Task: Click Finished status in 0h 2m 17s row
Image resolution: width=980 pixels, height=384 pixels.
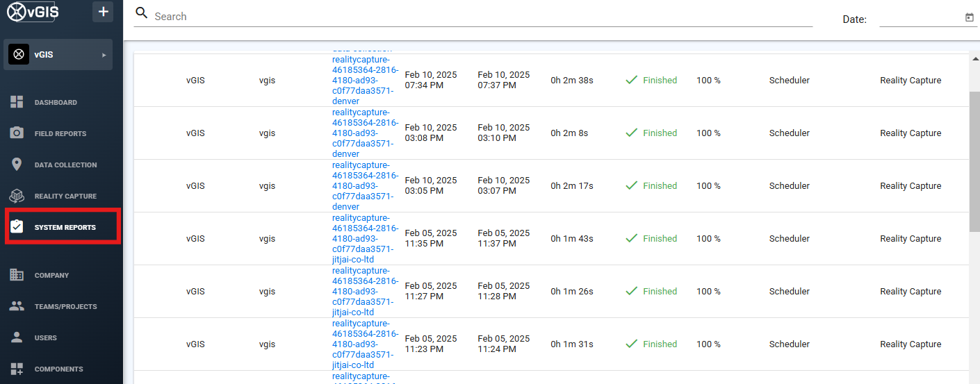Action: [660, 185]
